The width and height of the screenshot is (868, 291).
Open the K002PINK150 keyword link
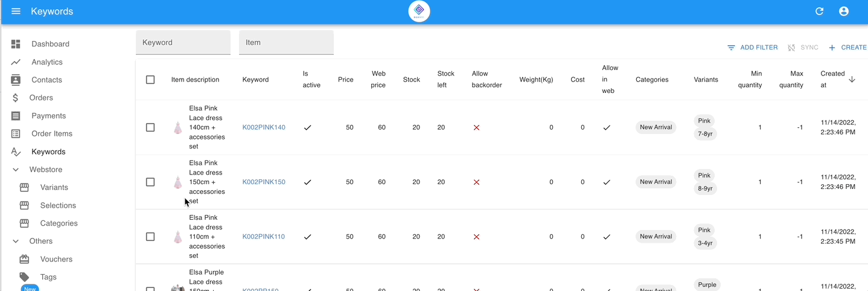pos(264,182)
